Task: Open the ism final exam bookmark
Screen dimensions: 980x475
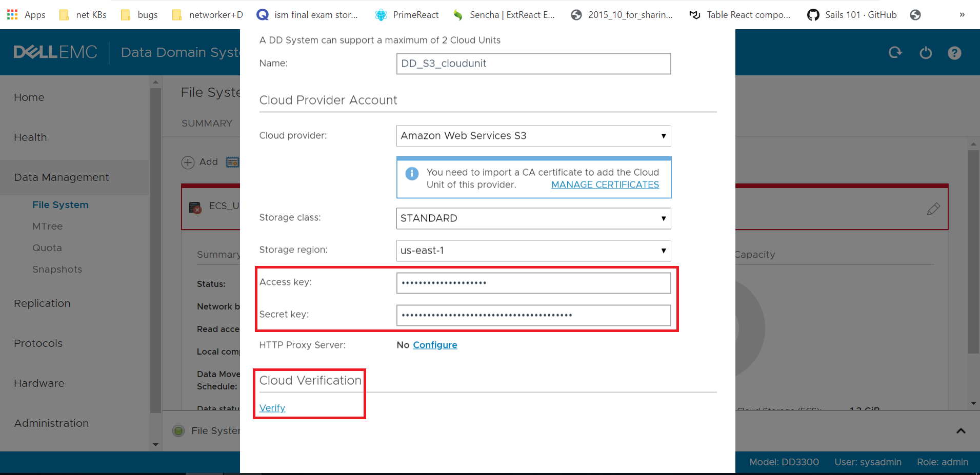Action: pyautogui.click(x=307, y=15)
